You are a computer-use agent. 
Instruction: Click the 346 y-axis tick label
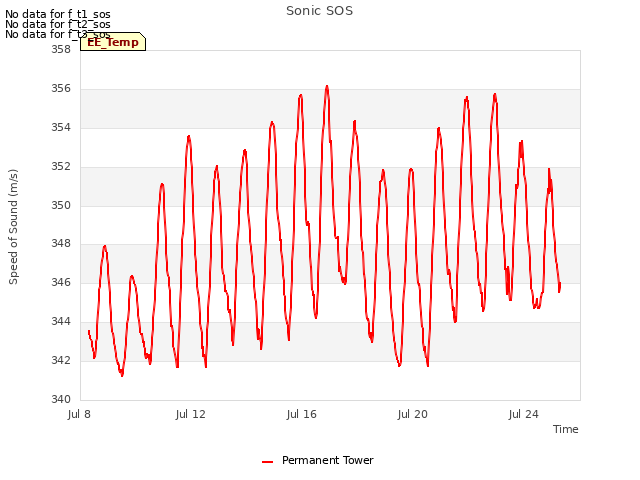point(61,282)
